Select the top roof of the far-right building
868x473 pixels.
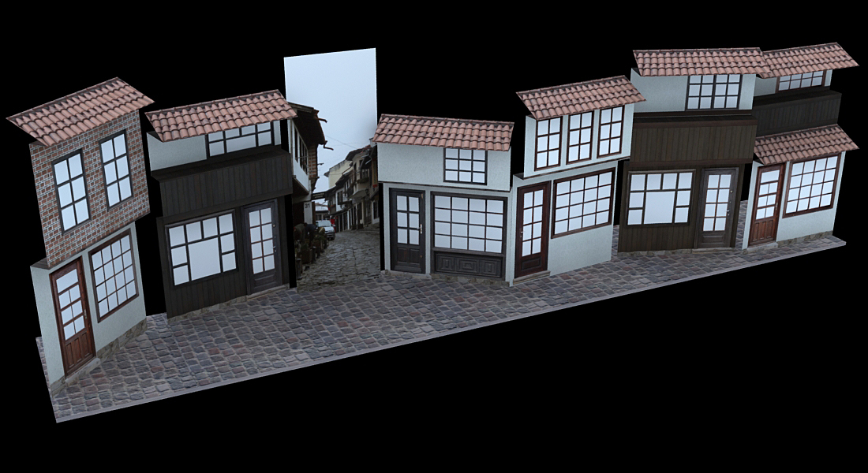[808, 58]
